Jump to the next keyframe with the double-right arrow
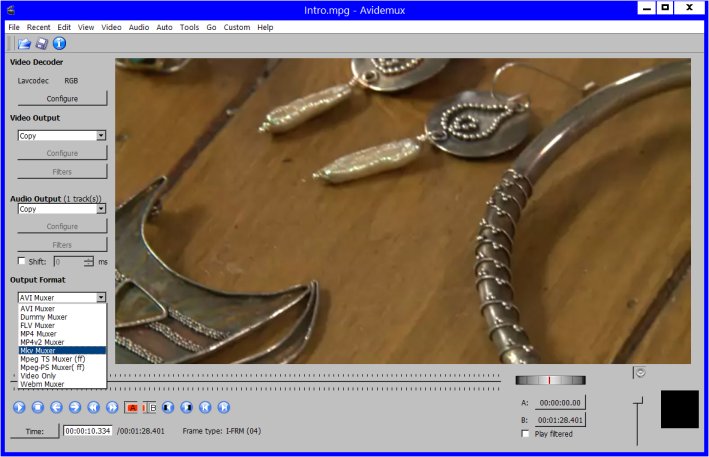709x457 pixels. 112,407
